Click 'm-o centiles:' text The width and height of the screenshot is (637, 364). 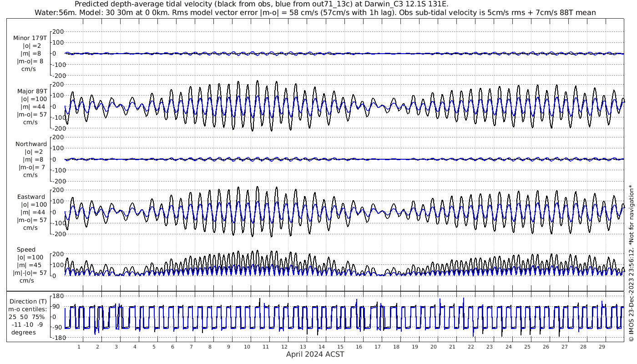(x=27, y=309)
